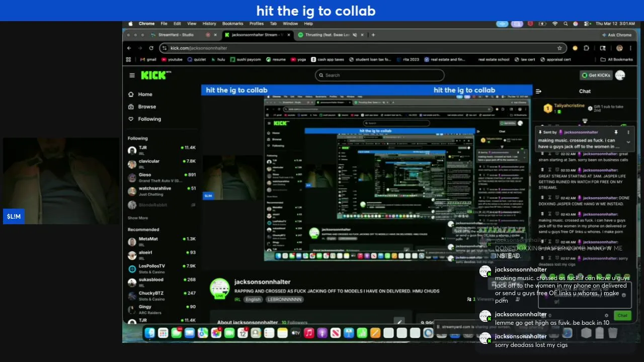
Task: Open cash app taxes bookmark
Action: coord(327,59)
